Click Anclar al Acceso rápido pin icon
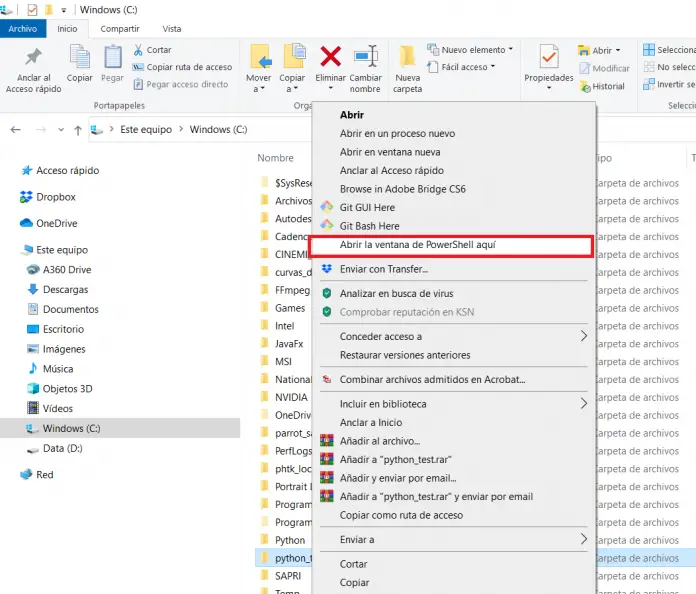This screenshot has height=594, width=696. [33, 57]
